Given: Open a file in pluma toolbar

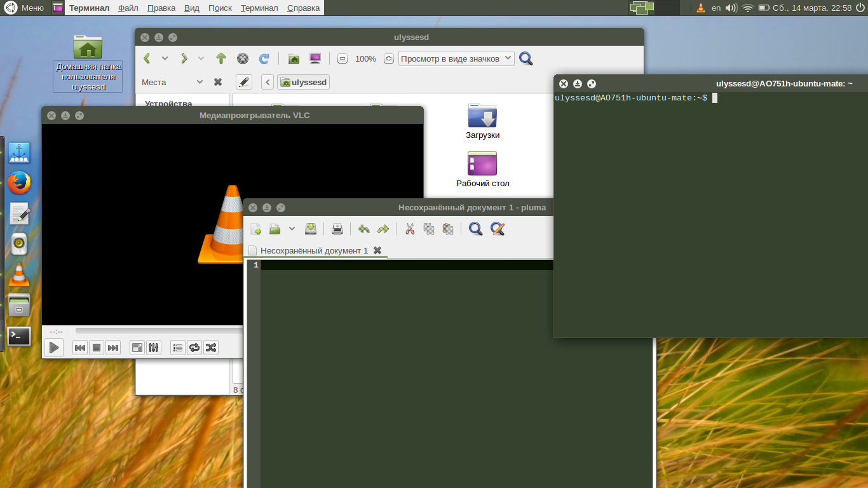Looking at the screenshot, I should tap(275, 229).
